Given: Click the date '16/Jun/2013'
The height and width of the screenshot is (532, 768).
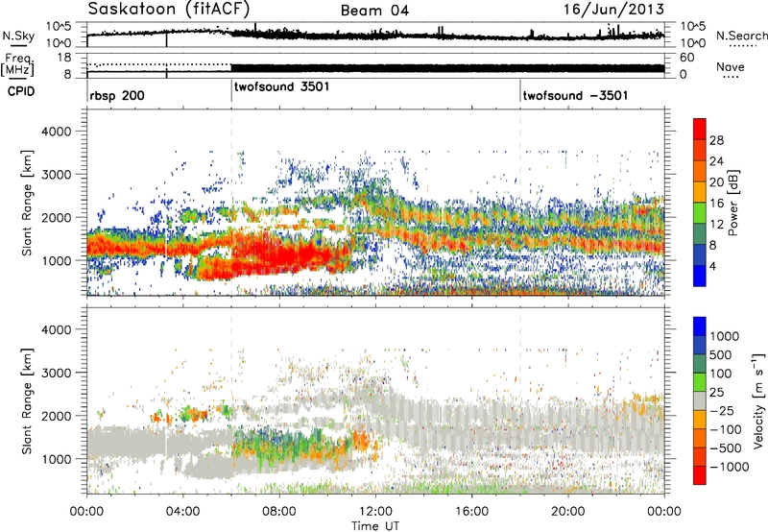Looking at the screenshot, I should (x=613, y=10).
